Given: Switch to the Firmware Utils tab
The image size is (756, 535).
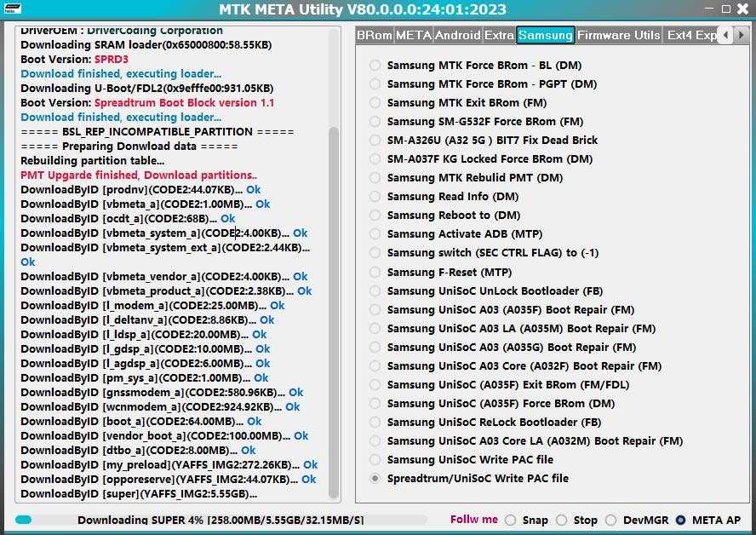Looking at the screenshot, I should tap(619, 35).
